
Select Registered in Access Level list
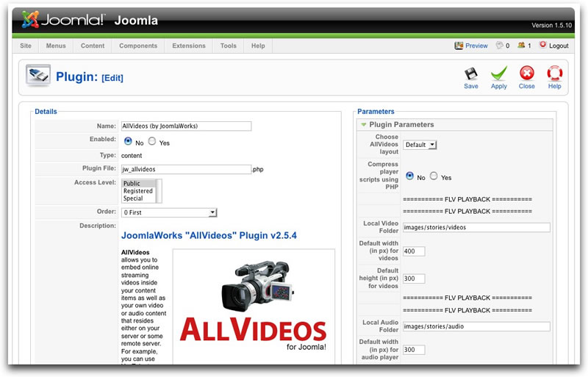tap(138, 191)
